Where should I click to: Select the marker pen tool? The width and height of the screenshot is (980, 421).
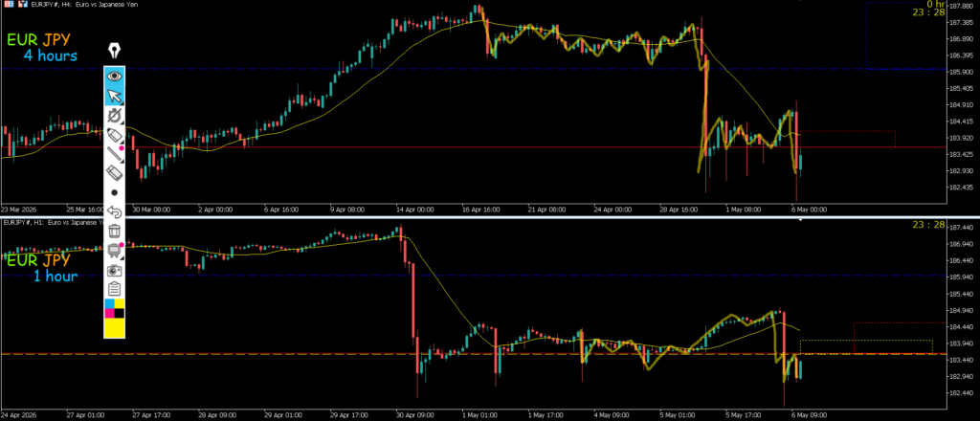pos(115,134)
